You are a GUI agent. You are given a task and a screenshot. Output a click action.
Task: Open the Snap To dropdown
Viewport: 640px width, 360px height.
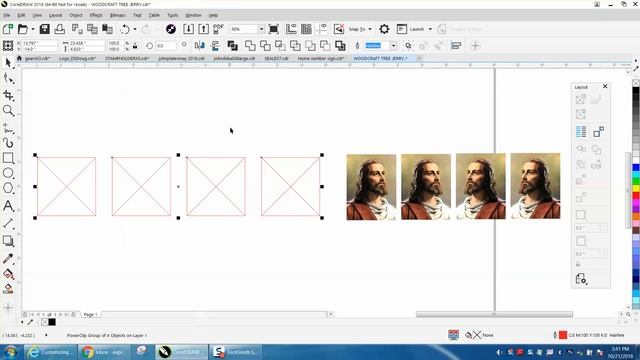tap(360, 29)
